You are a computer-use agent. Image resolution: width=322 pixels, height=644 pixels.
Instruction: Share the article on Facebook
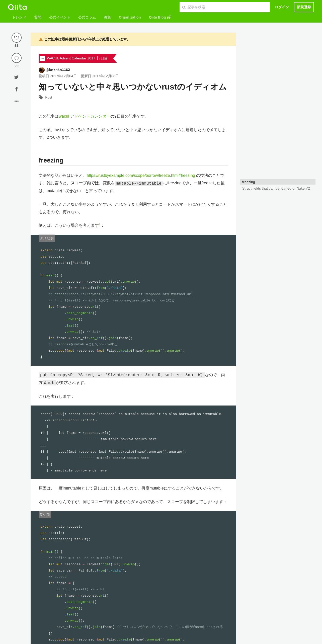[16, 89]
